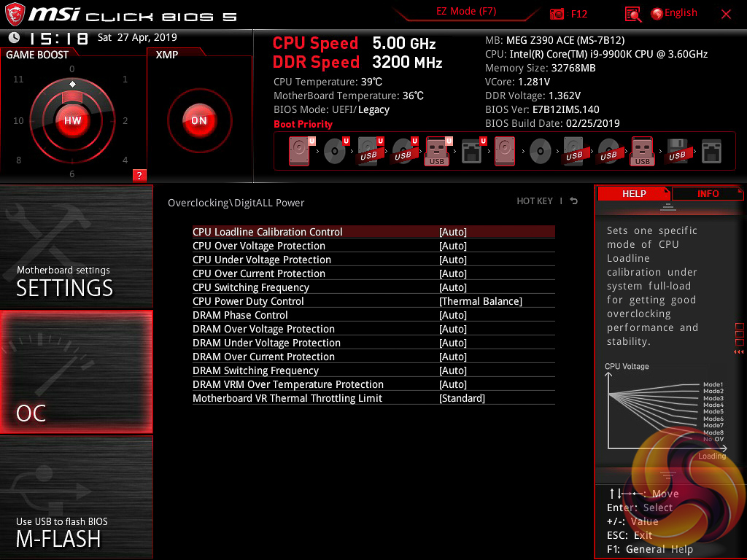Viewport: 747px width, 560px height.
Task: Select the legacy USB hard disk boot icon
Action: [x=574, y=151]
